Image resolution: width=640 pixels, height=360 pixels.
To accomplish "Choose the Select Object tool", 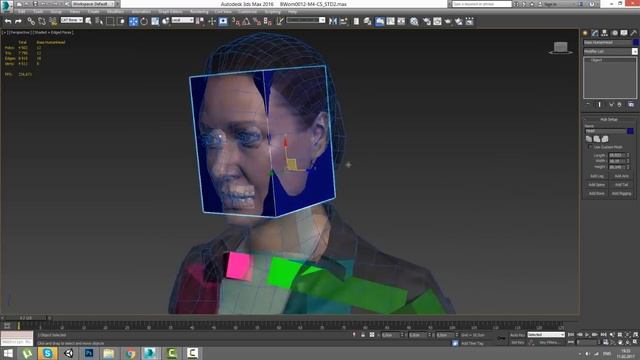I will (88, 21).
